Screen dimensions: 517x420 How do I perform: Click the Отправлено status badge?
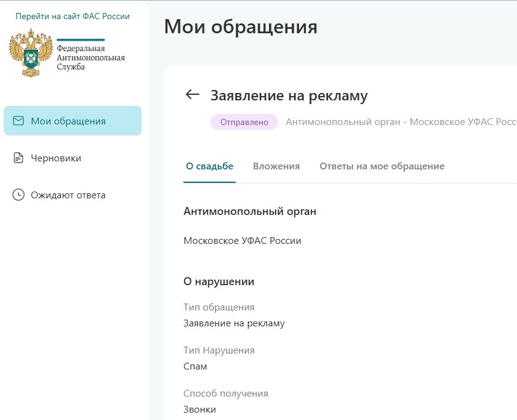click(244, 122)
